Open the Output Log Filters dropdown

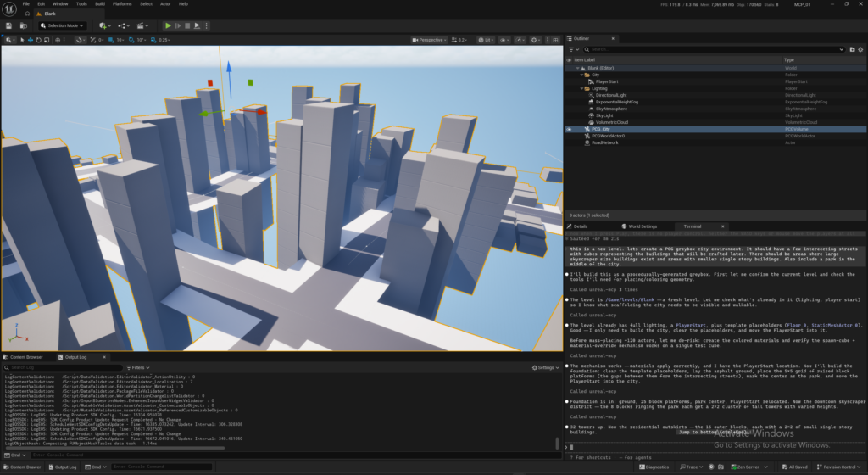138,367
